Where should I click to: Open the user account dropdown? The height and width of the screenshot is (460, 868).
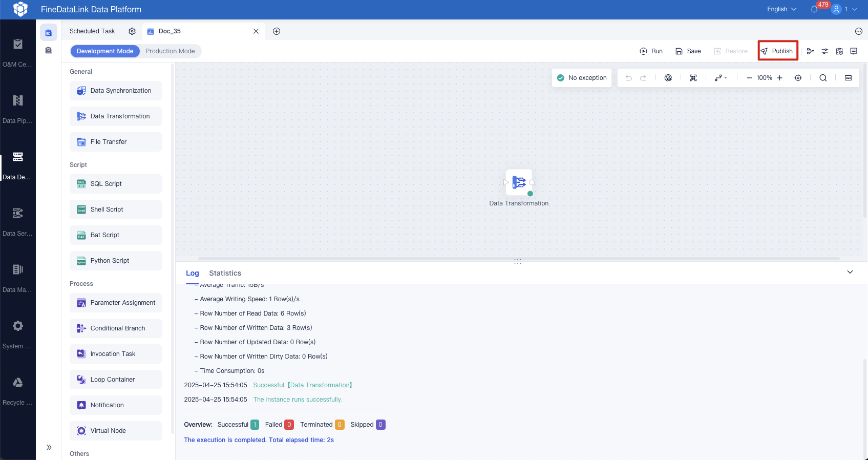click(844, 9)
